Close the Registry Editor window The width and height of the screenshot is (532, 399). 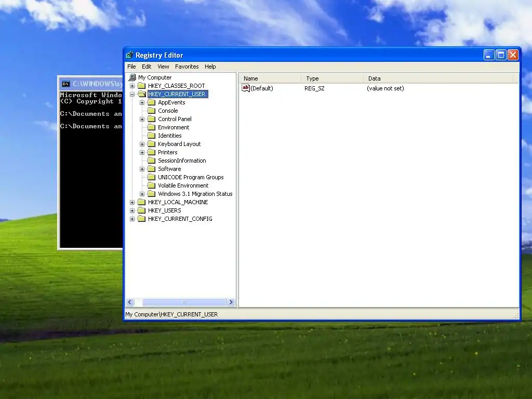pyautogui.click(x=513, y=55)
